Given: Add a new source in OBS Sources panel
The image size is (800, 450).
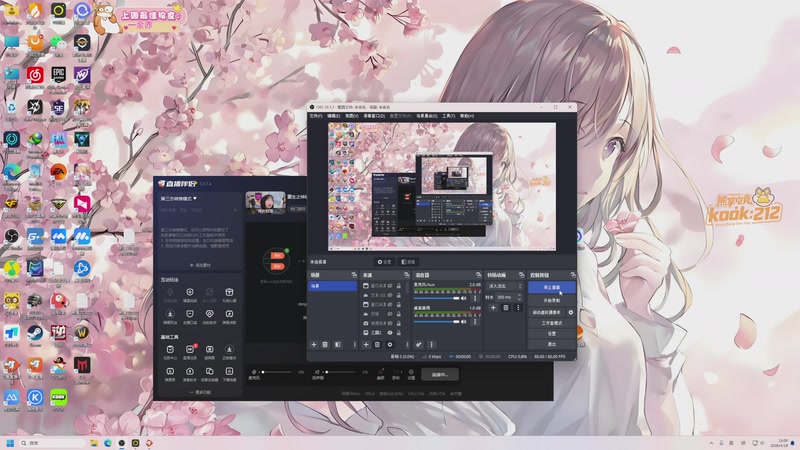Looking at the screenshot, I should tap(366, 345).
